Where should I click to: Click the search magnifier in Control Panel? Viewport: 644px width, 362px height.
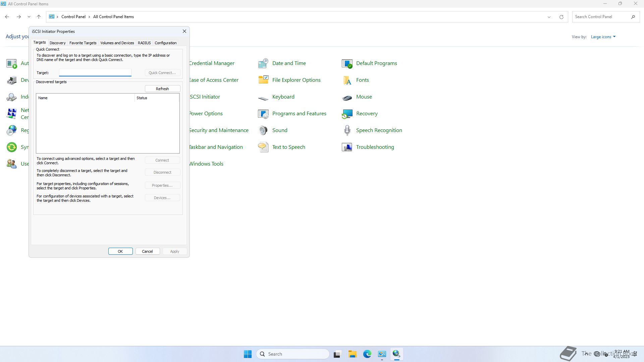click(633, 17)
